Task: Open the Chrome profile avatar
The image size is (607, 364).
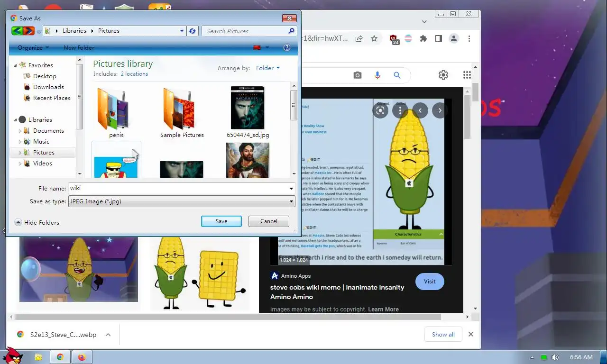Action: 454,38
